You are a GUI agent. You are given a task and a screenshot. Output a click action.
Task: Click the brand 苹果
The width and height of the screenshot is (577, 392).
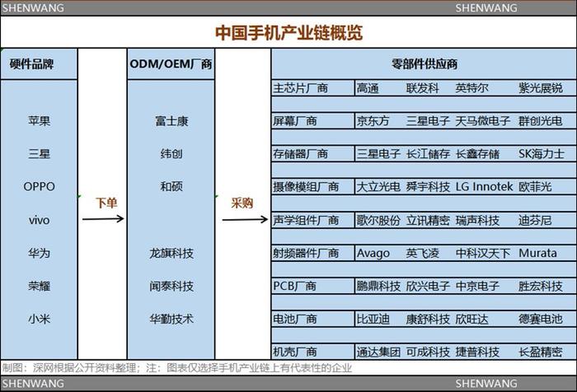pos(39,120)
